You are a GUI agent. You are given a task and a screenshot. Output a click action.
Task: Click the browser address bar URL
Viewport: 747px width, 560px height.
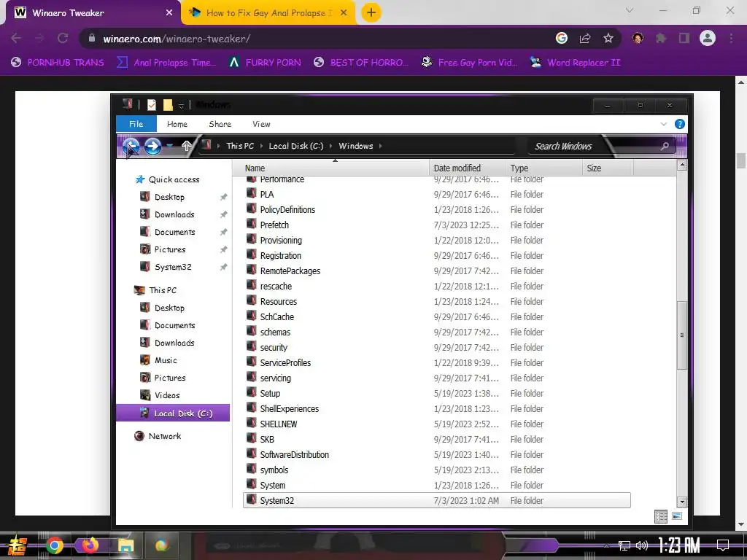(x=177, y=39)
